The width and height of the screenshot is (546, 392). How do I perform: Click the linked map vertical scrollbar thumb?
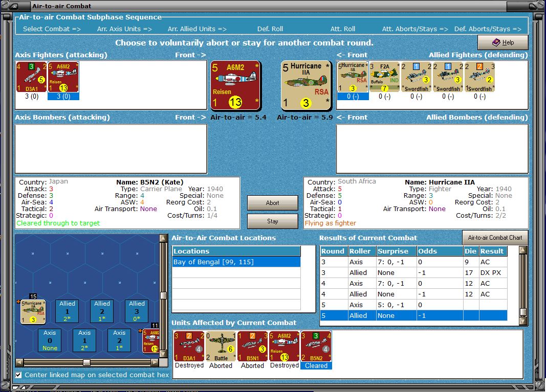pyautogui.click(x=163, y=295)
